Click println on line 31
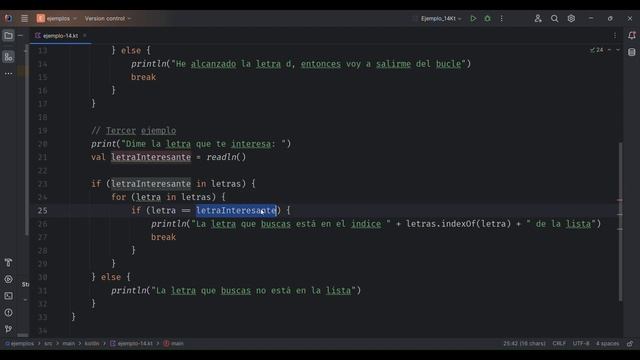 pyautogui.click(x=129, y=291)
